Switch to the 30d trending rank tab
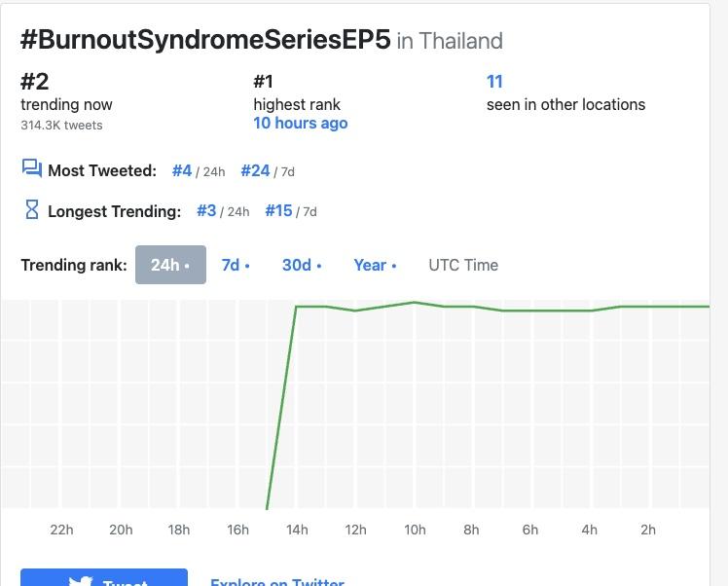Viewport: 728px width, 586px height. (302, 265)
